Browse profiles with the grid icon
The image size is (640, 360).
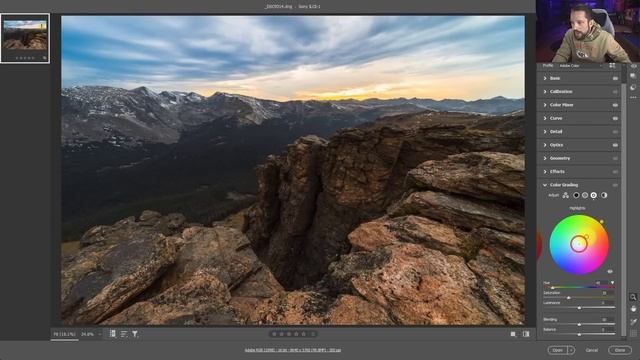[612, 65]
